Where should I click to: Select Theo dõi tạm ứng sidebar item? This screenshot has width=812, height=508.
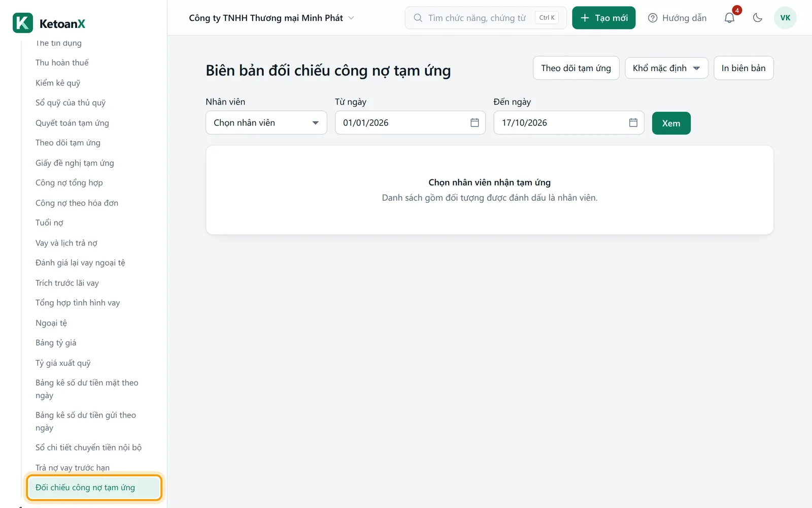[68, 143]
